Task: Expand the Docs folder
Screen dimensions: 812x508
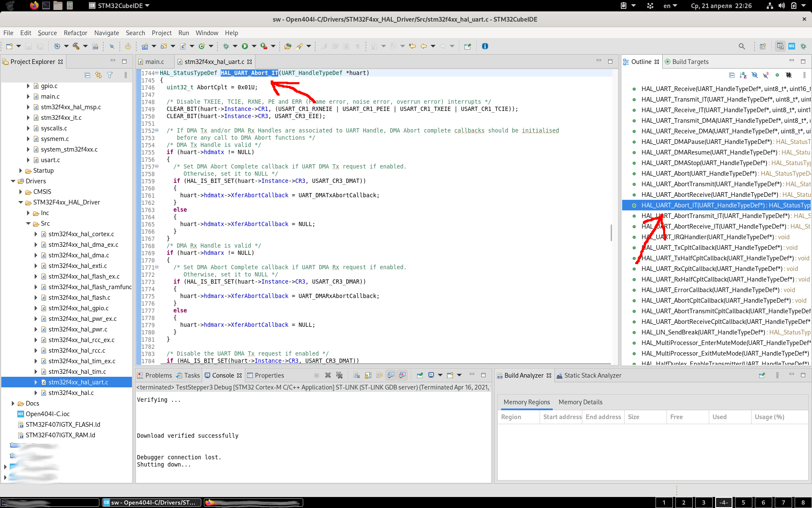Action: point(13,403)
